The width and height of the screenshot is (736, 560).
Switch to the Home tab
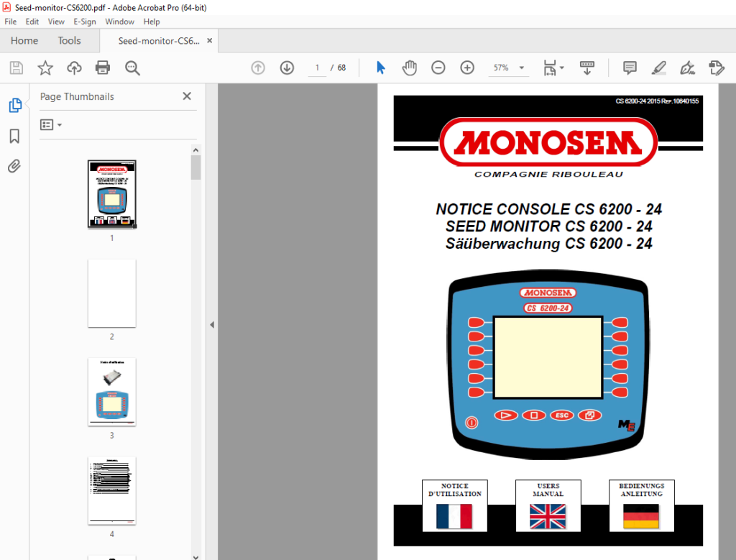(x=24, y=41)
